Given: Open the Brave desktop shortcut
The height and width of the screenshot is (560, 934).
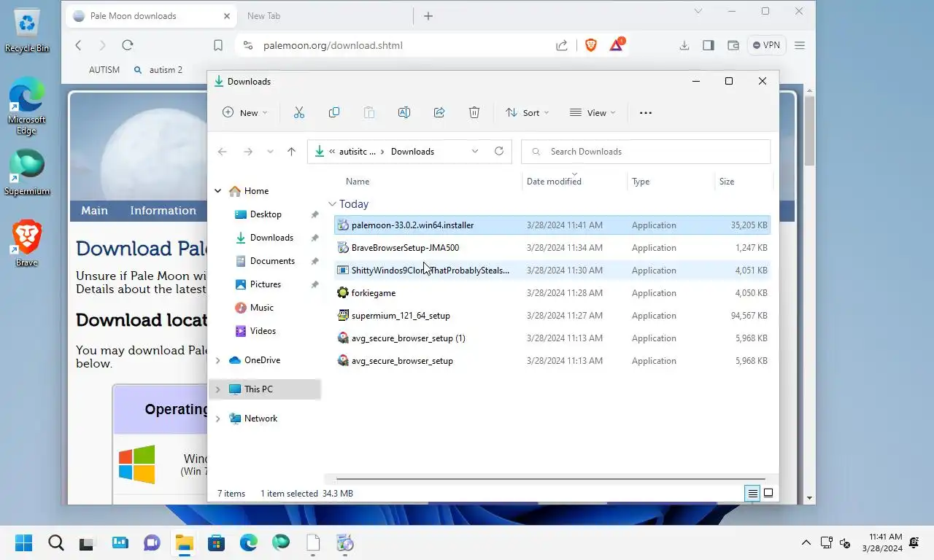Looking at the screenshot, I should 26,244.
